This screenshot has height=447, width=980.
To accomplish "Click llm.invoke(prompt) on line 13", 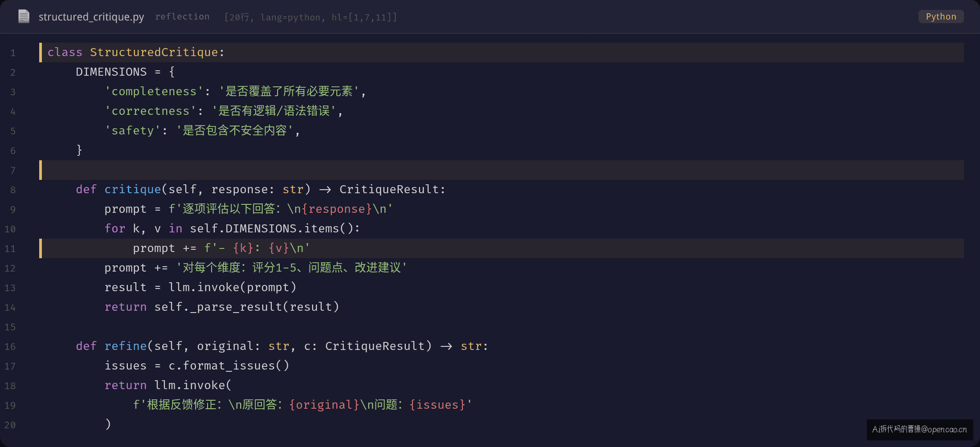I will pyautogui.click(x=232, y=287).
